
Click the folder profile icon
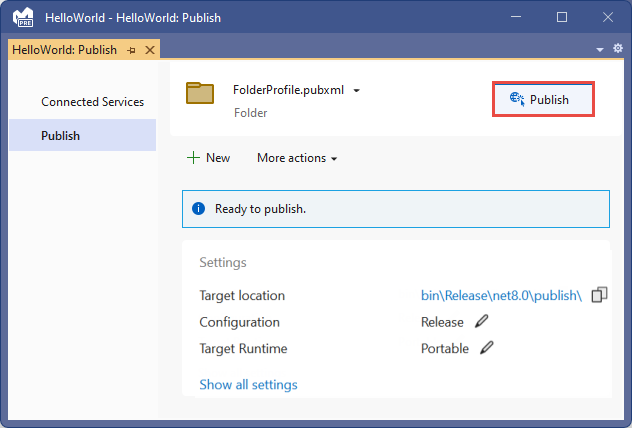pyautogui.click(x=201, y=92)
